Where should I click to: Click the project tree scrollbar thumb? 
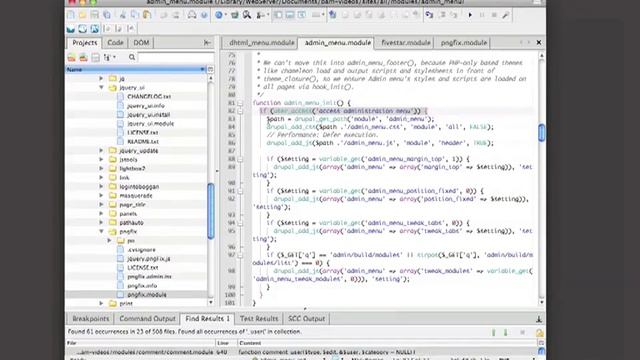(x=211, y=211)
